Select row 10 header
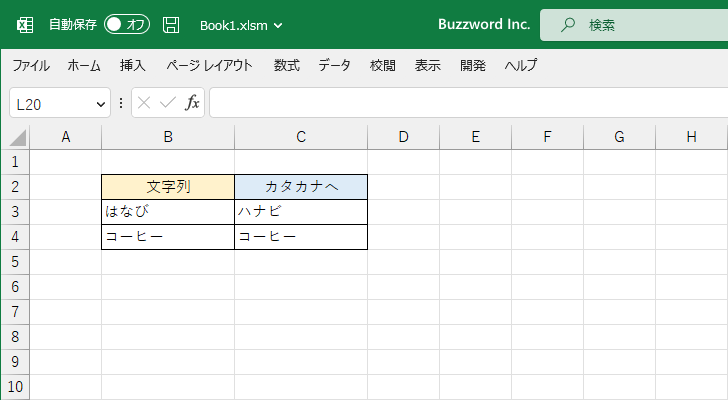This screenshot has height=400, width=728. tap(15, 387)
